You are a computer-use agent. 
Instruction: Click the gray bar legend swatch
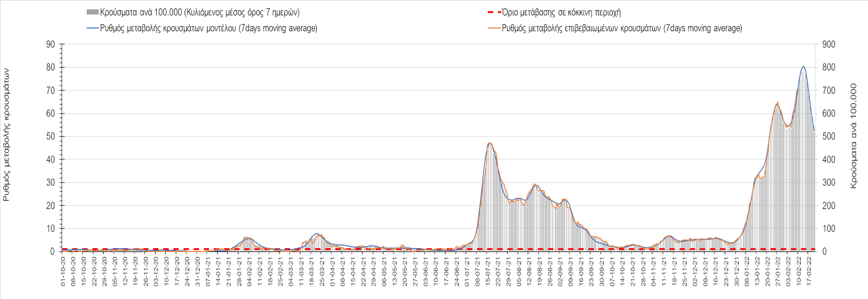click(92, 12)
